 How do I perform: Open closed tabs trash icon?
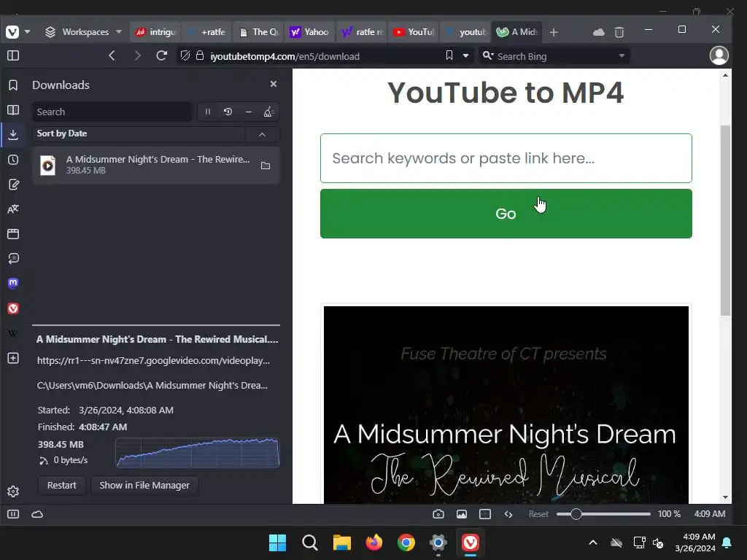tap(619, 32)
